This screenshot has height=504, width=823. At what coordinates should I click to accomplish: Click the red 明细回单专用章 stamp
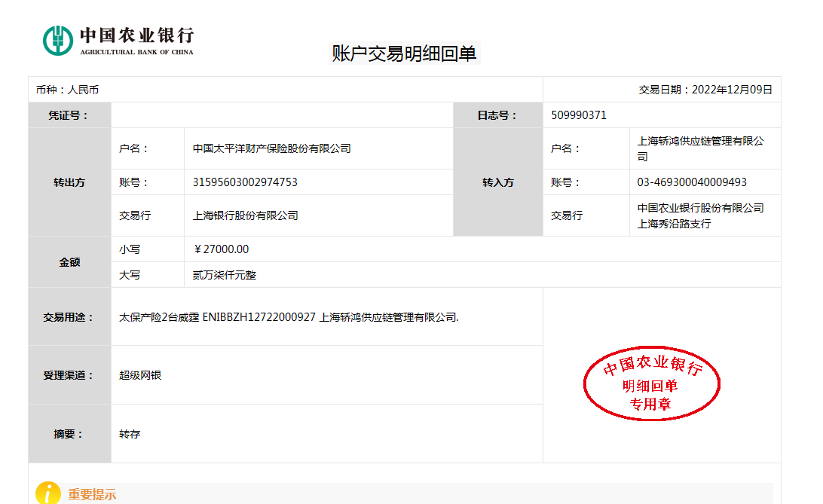(x=652, y=384)
